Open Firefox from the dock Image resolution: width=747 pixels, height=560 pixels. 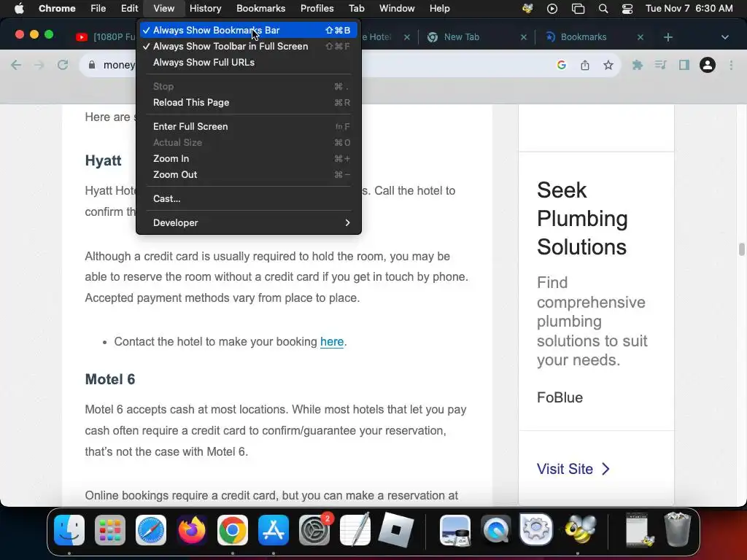[192, 529]
